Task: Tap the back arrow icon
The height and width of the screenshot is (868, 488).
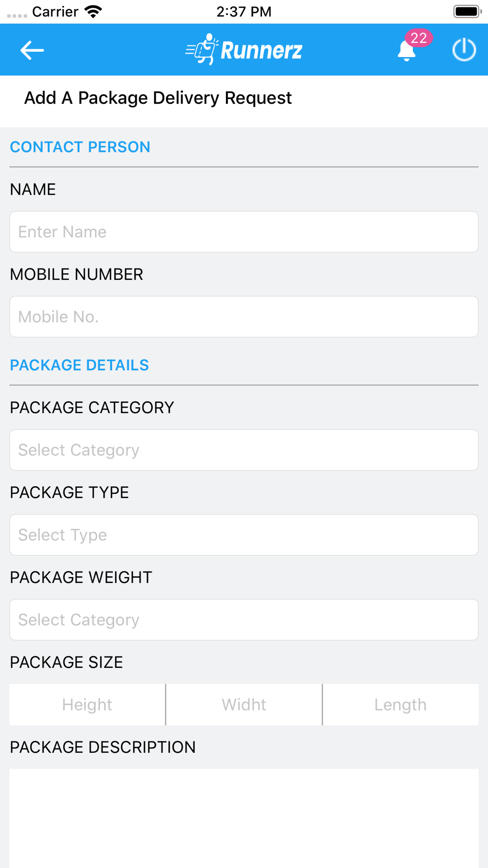Action: [32, 50]
